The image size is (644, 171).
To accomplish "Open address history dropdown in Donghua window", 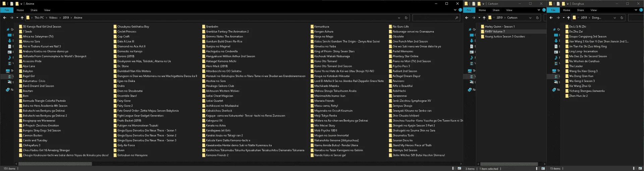I will (614, 18).
